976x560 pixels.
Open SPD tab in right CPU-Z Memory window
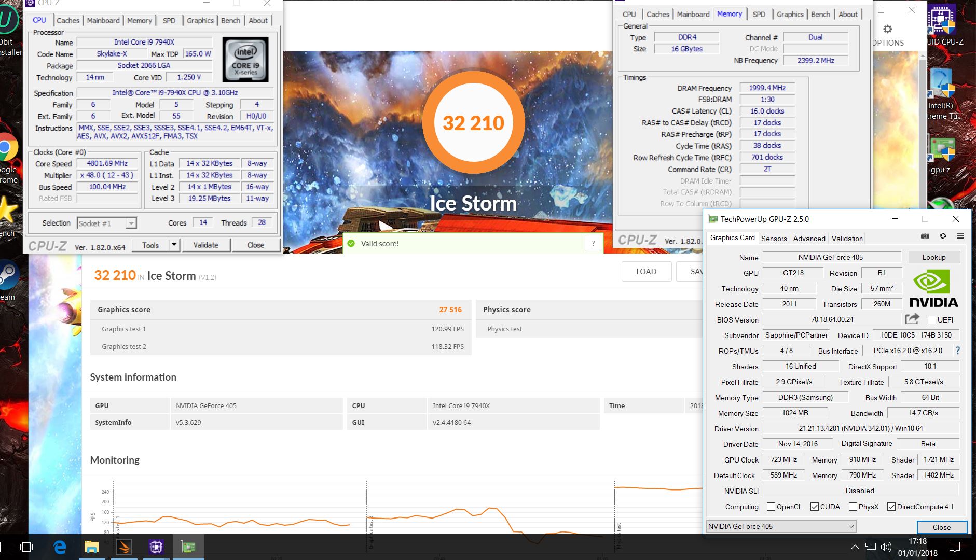point(759,14)
